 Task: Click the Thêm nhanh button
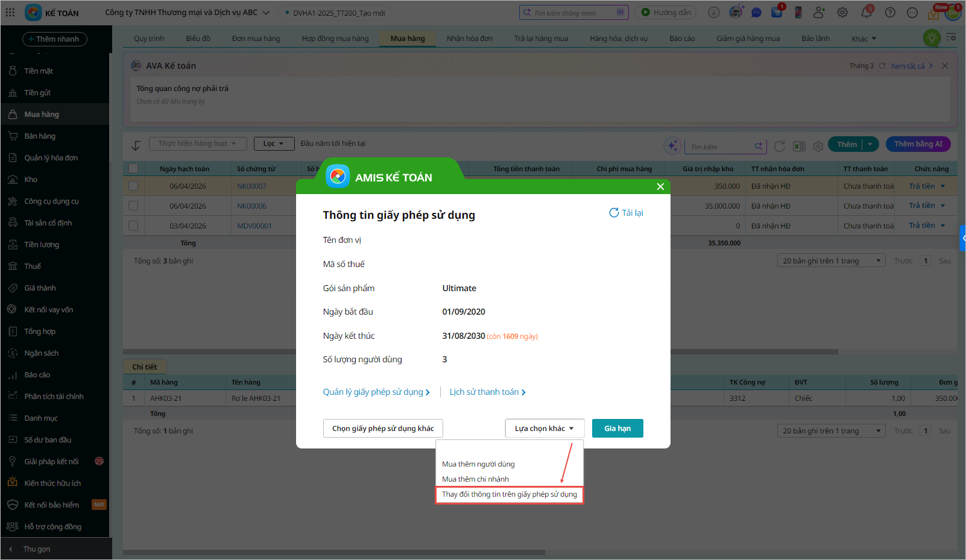(55, 39)
